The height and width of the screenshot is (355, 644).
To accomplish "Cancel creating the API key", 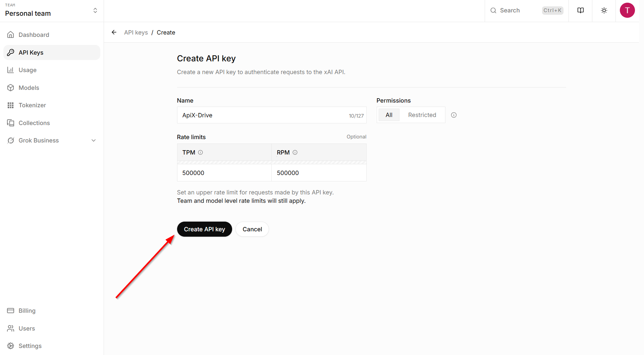I will tap(252, 229).
